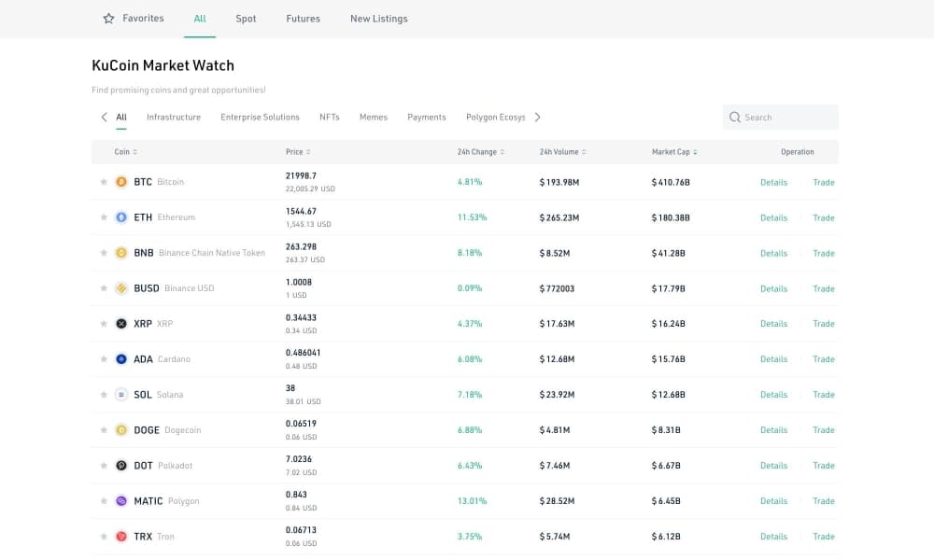
Task: Star the DOGE row
Action: [104, 429]
